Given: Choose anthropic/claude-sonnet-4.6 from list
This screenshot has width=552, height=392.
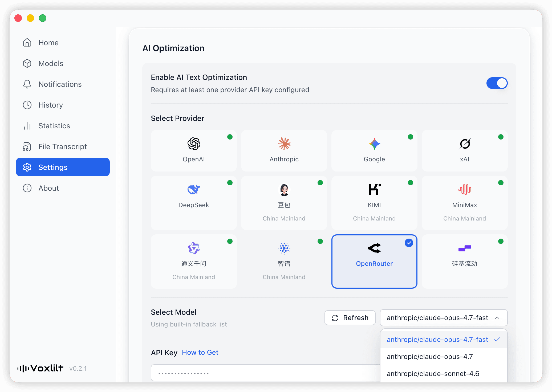Looking at the screenshot, I should (x=444, y=374).
